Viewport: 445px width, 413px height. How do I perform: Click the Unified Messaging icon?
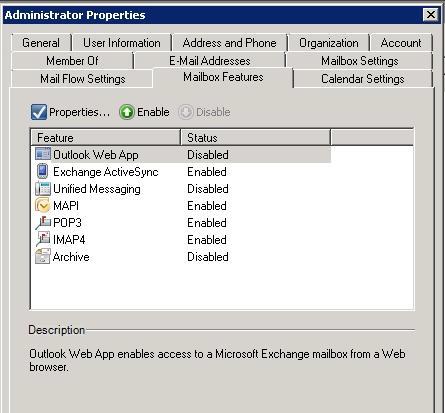(x=43, y=189)
